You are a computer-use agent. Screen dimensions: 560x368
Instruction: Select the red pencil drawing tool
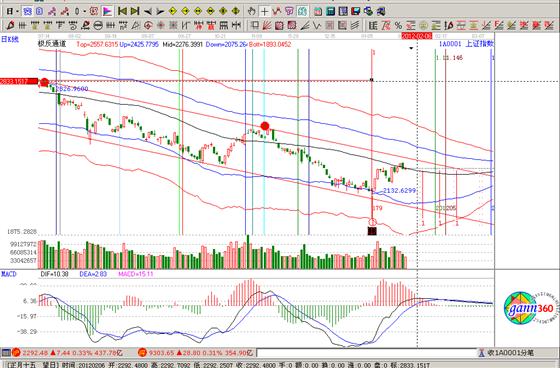point(11,25)
